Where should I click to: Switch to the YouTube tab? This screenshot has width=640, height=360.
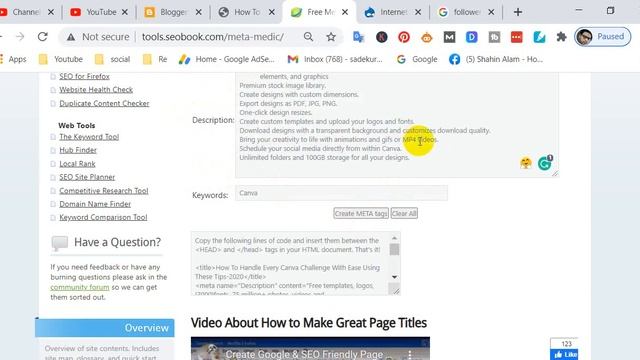(98, 12)
